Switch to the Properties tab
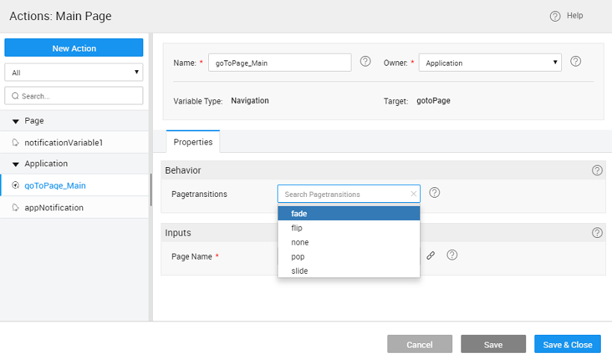This screenshot has height=364, width=612. pyautogui.click(x=193, y=142)
